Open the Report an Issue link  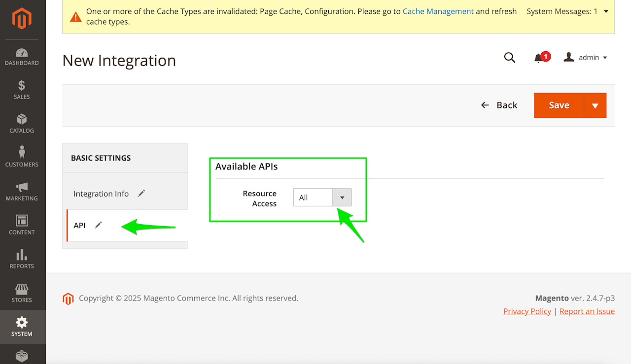click(587, 311)
